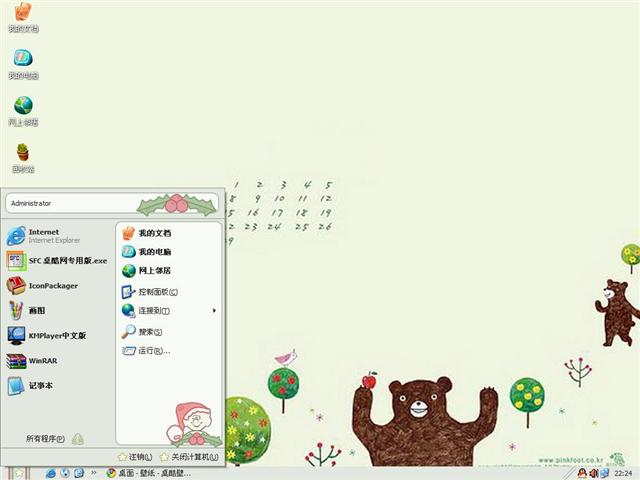Open 网上邻居 in start menu right pane
Viewport: 640px width, 480px height.
[169, 271]
